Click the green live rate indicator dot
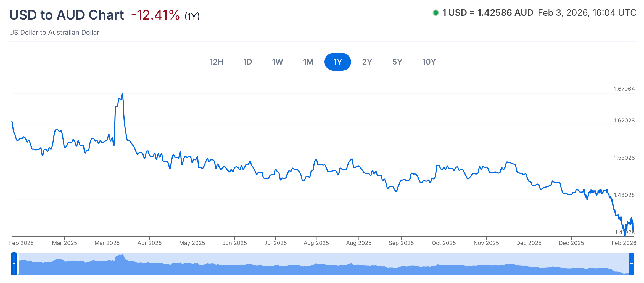Viewport: 644px width, 283px height. [x=436, y=13]
